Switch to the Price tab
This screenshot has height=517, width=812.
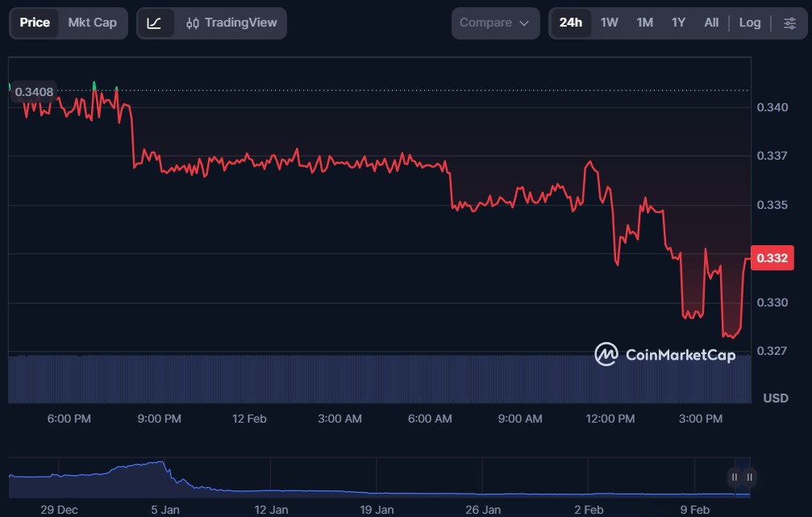35,23
